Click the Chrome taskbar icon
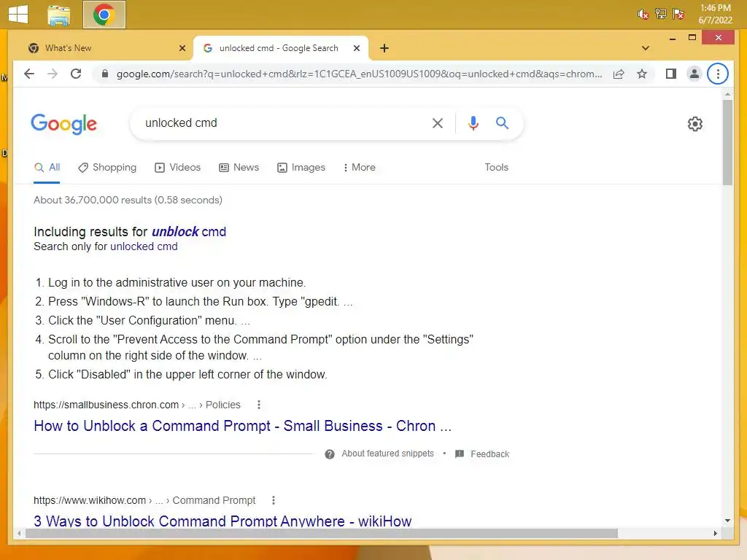The image size is (747, 560). (104, 15)
